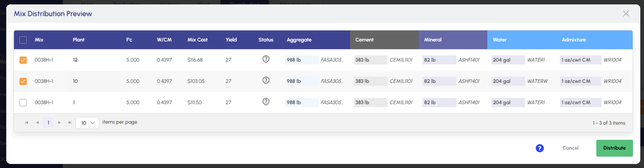
Task: Click the blue help icon beside Cancel
Action: [x=540, y=148]
